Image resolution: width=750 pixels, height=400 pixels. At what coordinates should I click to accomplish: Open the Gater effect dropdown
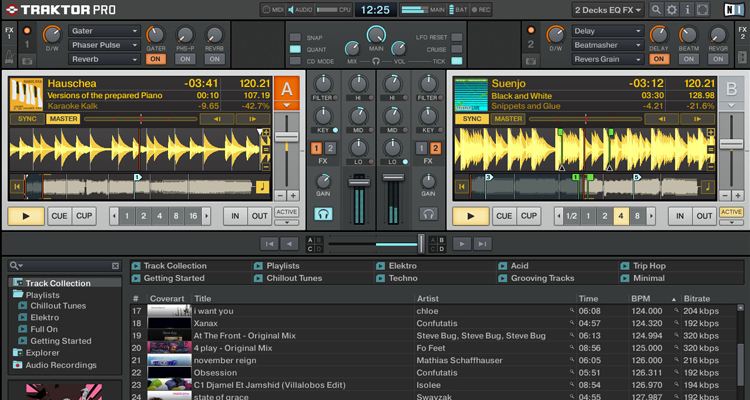pos(104,31)
